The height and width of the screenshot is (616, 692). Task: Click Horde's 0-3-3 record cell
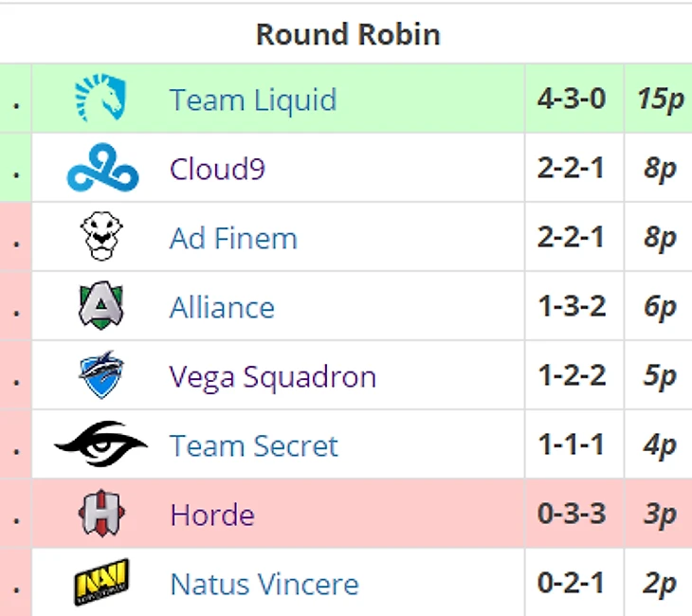[574, 514]
